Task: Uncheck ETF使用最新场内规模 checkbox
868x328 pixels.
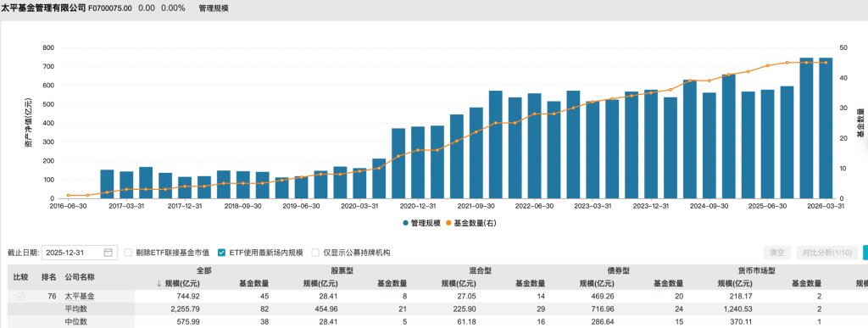Action: click(222, 253)
